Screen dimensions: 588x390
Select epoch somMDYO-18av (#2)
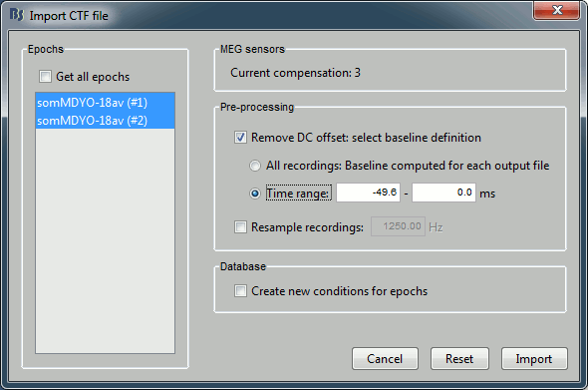105,121
